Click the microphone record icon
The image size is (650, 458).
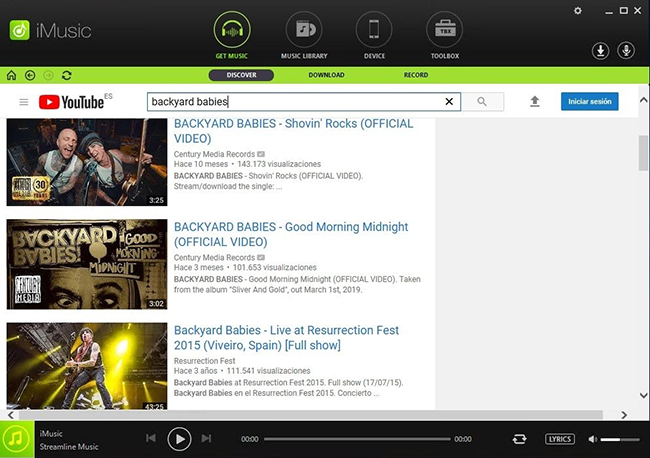click(626, 51)
